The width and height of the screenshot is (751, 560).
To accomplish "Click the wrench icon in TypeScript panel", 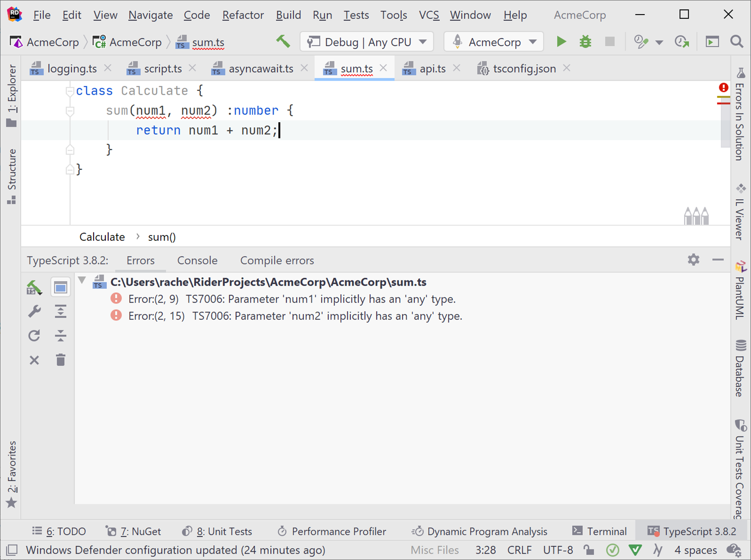I will click(34, 312).
